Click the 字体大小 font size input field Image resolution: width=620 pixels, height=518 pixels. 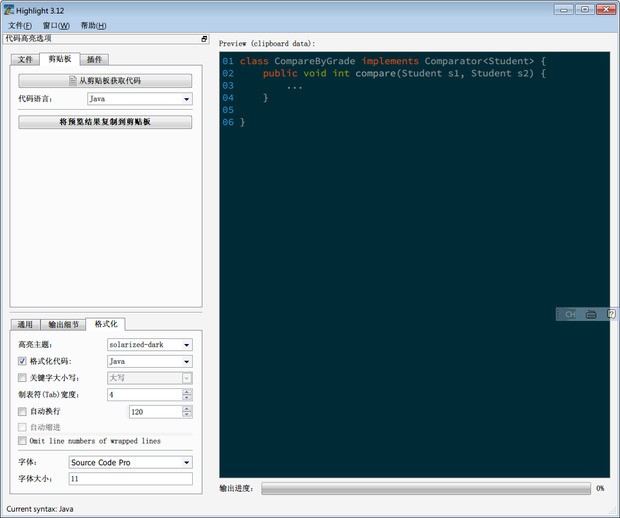point(130,479)
